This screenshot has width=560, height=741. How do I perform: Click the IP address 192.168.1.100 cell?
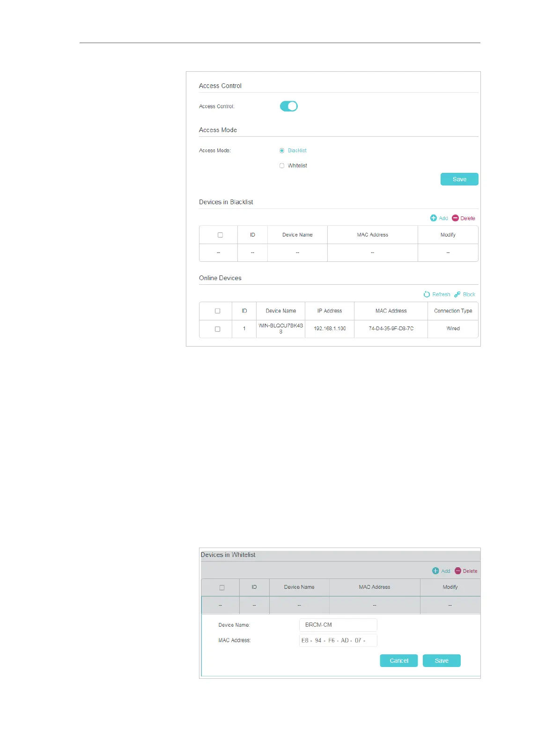point(330,329)
